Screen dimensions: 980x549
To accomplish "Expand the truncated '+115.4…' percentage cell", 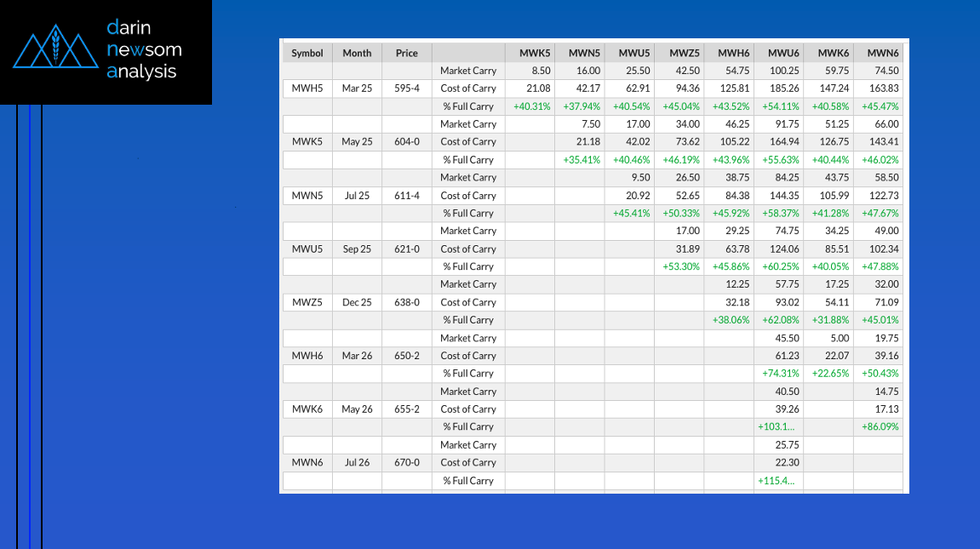I will (x=776, y=480).
